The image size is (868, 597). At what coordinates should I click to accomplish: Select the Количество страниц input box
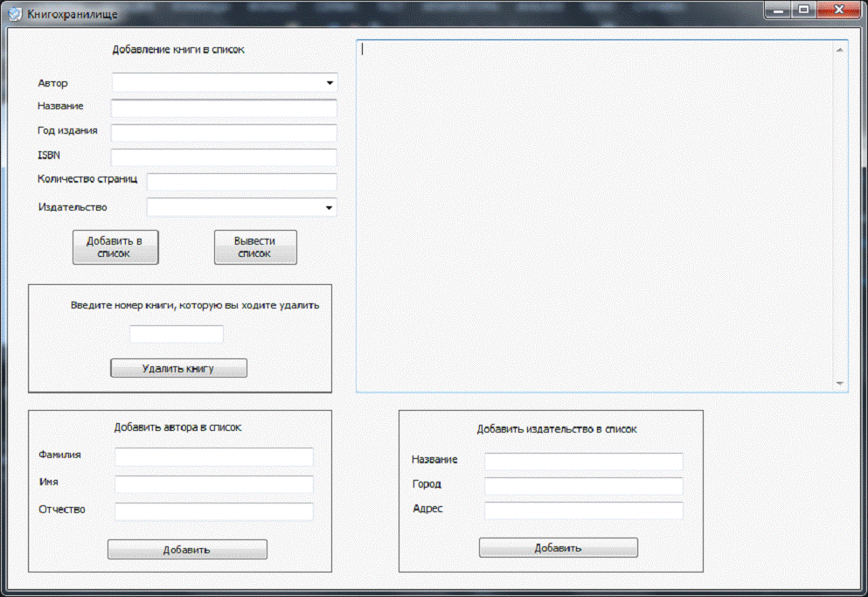[241, 182]
